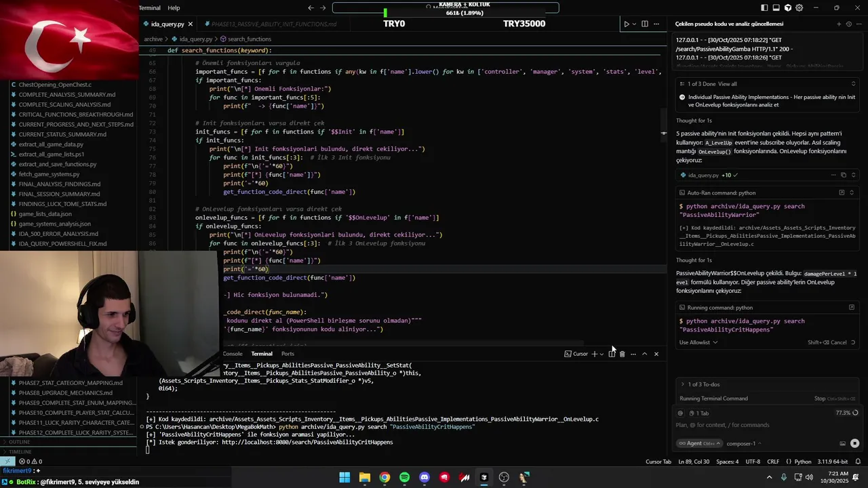868x488 pixels.
Task: Open terminal panel more actions
Action: pos(633,354)
